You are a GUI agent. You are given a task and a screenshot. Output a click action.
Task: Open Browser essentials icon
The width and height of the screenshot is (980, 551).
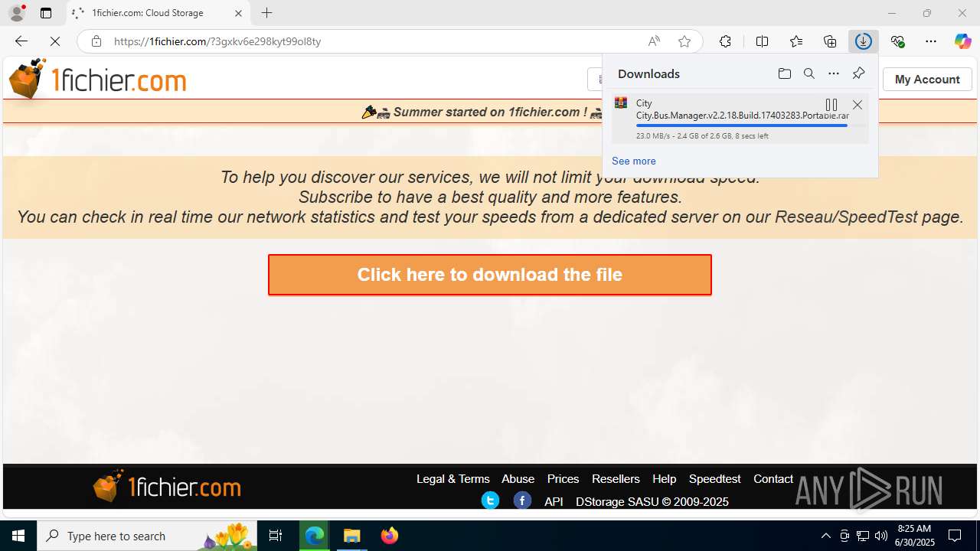pos(897,41)
